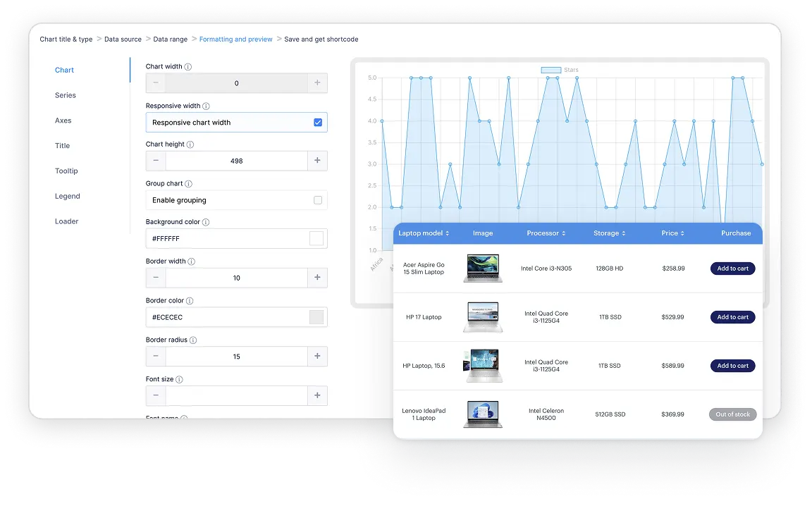Open the Title settings tab
Image resolution: width=812 pixels, height=506 pixels.
[x=62, y=146]
